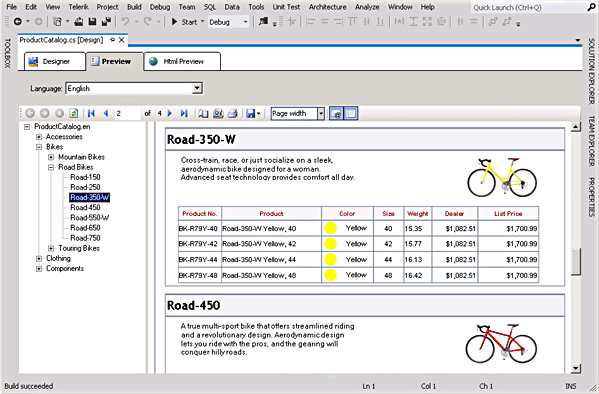Click the yellow color circle for BK-R79Y-40
Viewport: 599px width, 394px height.
[x=330, y=228]
